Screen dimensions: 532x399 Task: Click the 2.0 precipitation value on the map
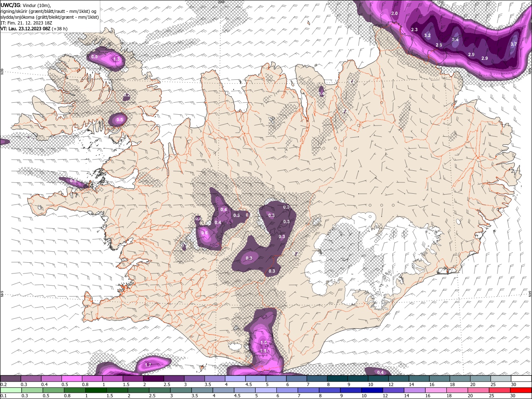click(395, 14)
